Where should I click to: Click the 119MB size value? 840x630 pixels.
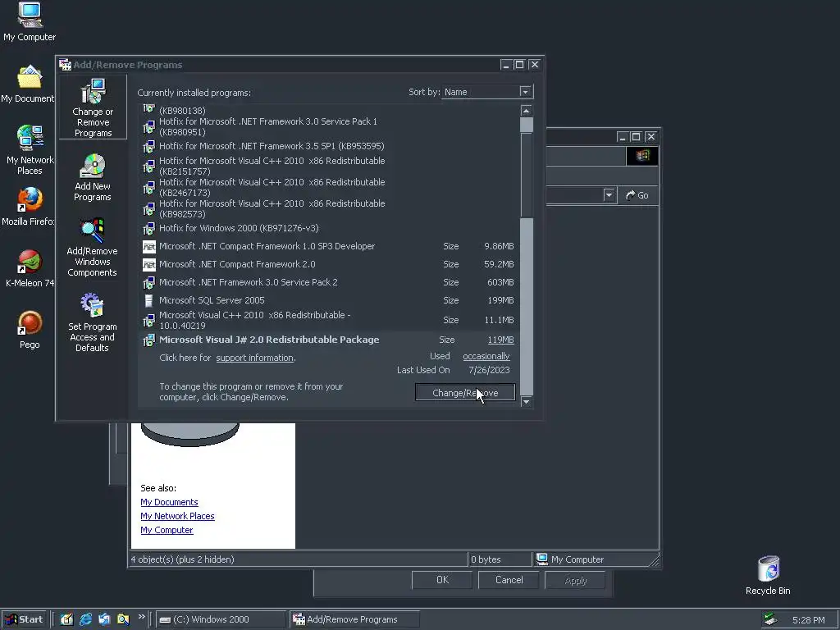click(x=501, y=340)
